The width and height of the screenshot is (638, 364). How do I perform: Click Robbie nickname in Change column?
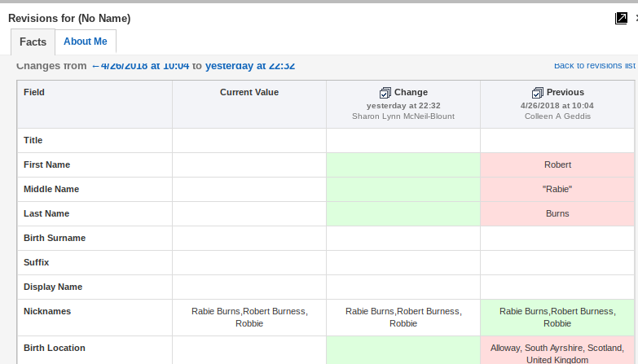pos(403,323)
